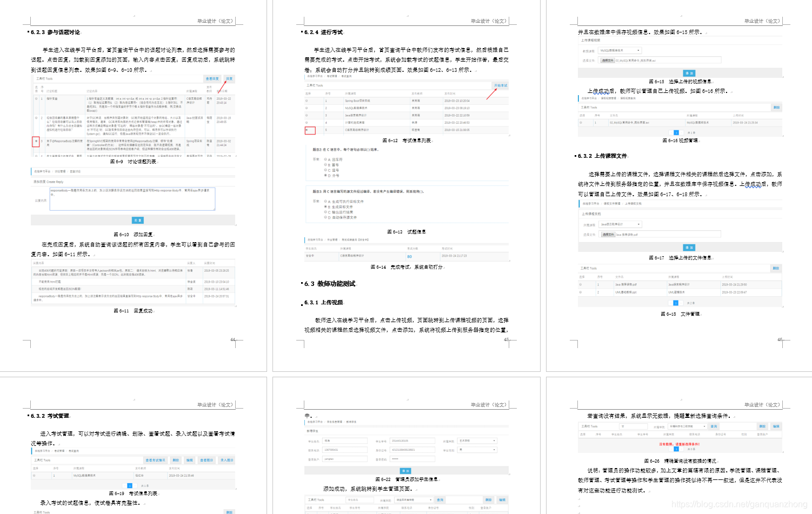Screen dimensions: 812x514
Task: Select radio for discussion row '指针变量'
Action: click(36, 99)
